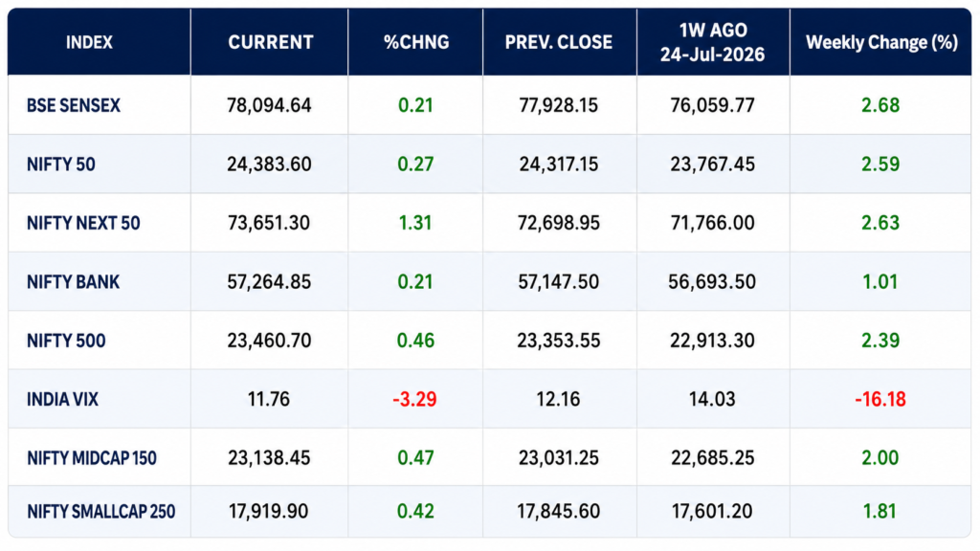
Task: Click BSE SENSEX current value 78,094.64
Action: [269, 105]
